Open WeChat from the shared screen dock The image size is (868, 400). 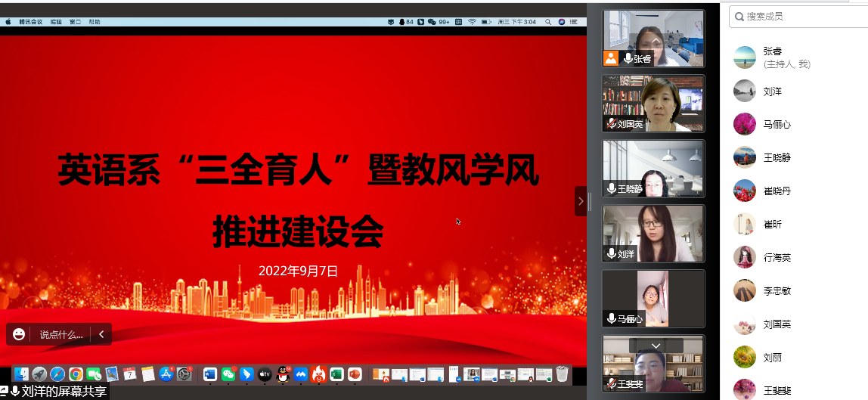coord(228,374)
